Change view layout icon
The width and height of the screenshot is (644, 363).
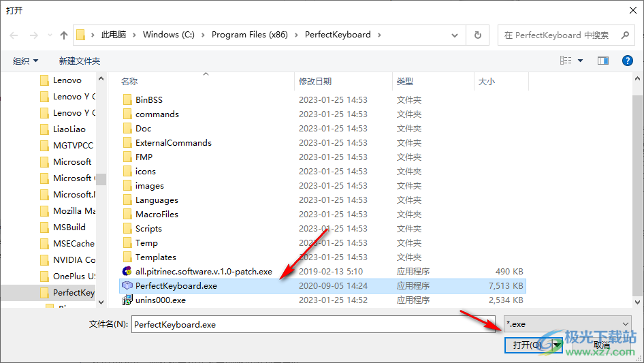pyautogui.click(x=566, y=61)
